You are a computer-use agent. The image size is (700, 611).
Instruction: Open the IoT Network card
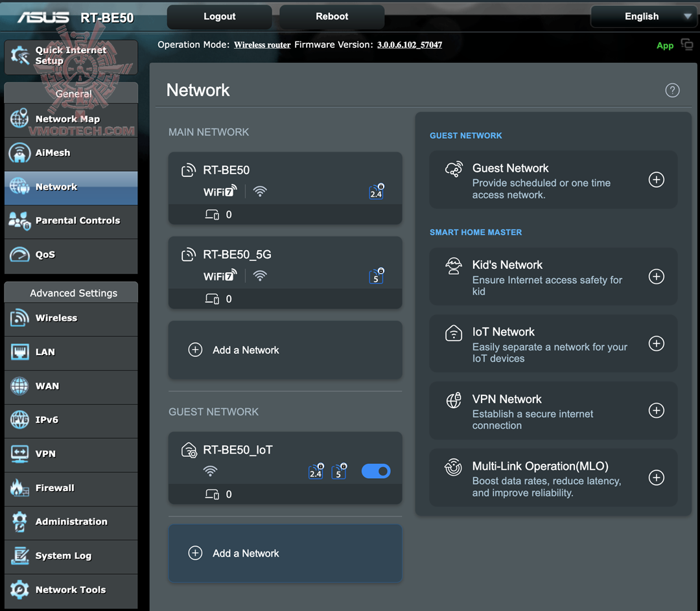(553, 343)
